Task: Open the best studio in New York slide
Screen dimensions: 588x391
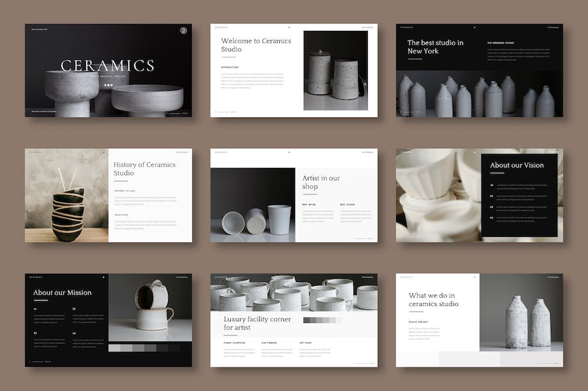Action: [x=479, y=70]
